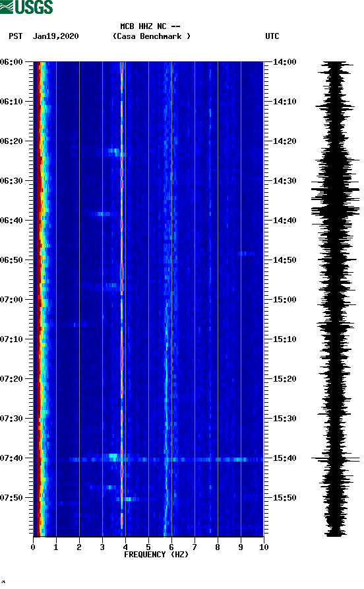Click the 10 Hz frequency axis tick
The height and width of the screenshot is (589, 364).
point(264,547)
